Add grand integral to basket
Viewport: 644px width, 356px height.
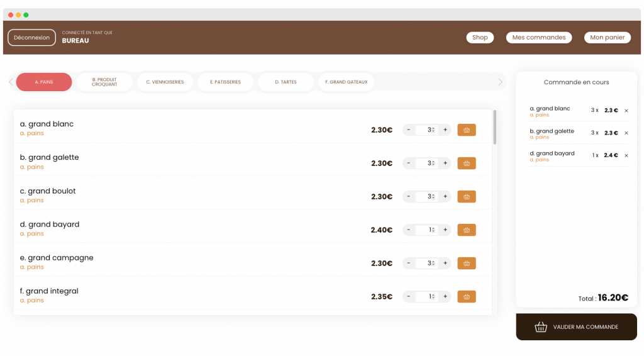tap(467, 296)
